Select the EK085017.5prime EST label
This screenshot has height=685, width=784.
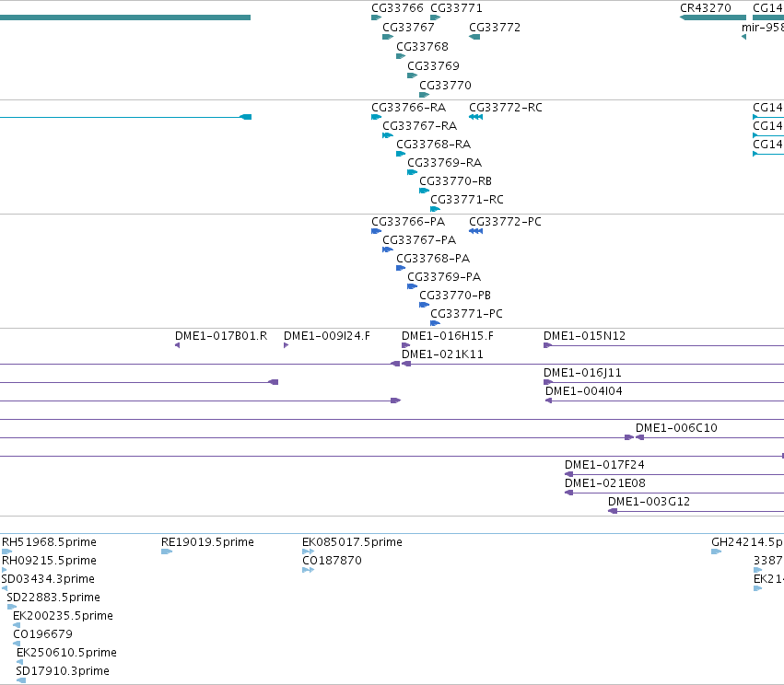tap(352, 542)
